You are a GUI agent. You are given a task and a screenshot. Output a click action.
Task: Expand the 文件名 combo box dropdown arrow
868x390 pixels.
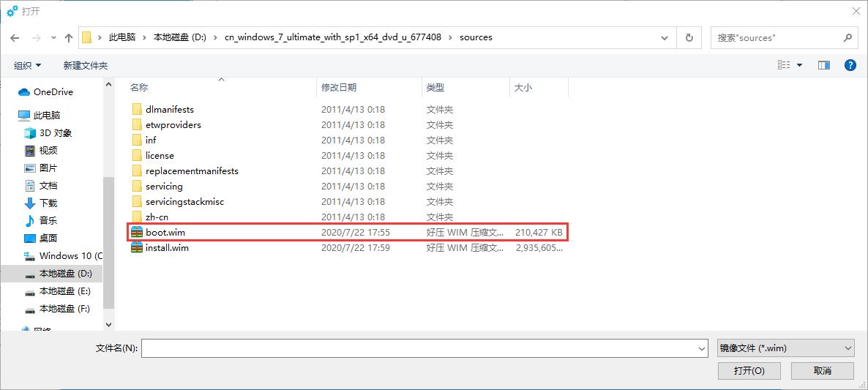(703, 348)
